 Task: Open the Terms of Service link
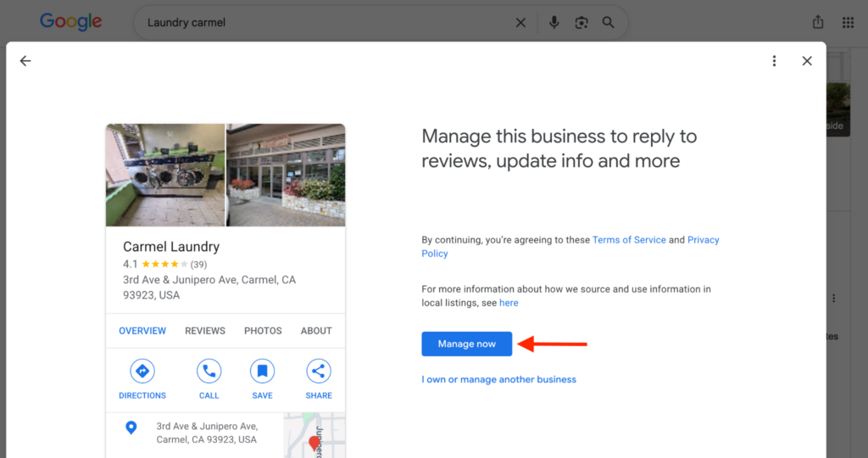click(629, 240)
